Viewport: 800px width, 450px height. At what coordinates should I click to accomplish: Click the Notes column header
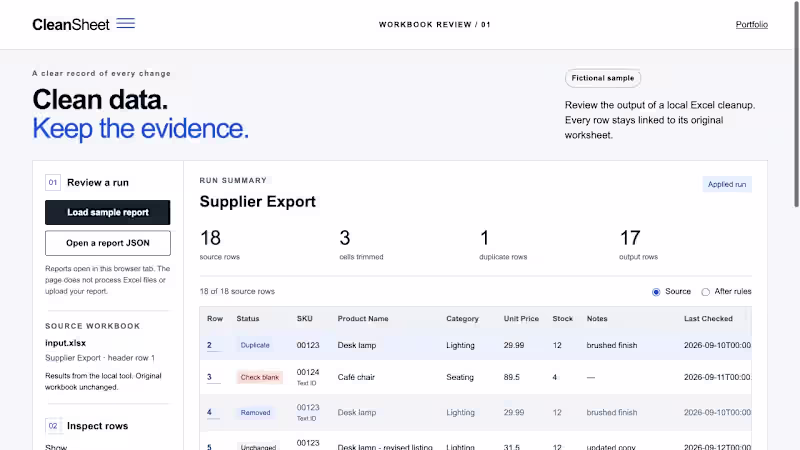[597, 318]
